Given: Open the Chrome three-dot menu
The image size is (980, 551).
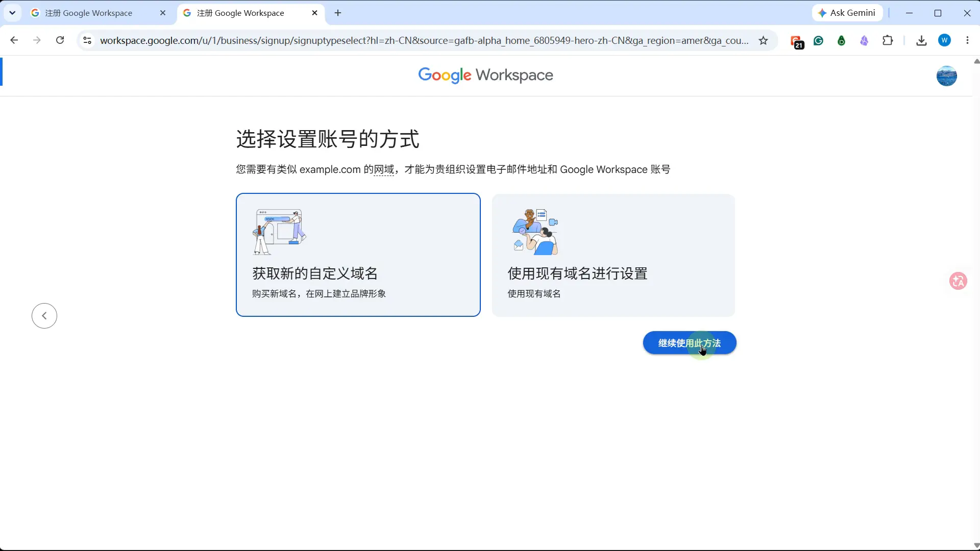Looking at the screenshot, I should [x=968, y=40].
